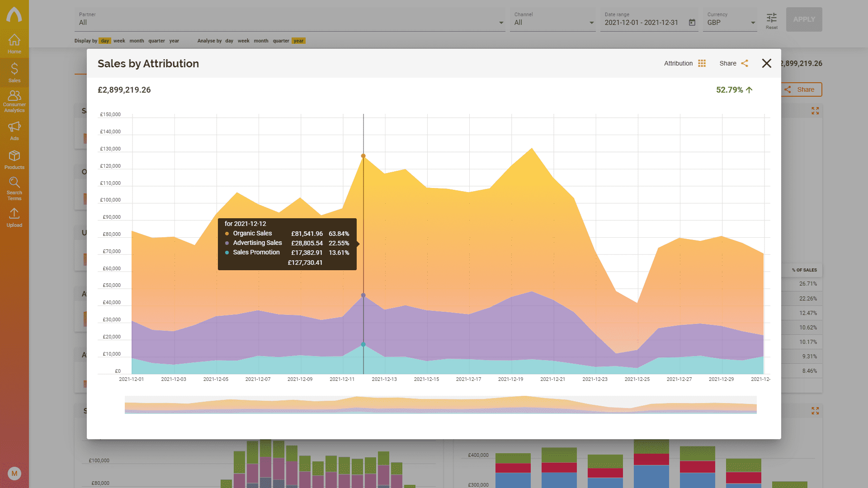
Task: Expand the lower background chart card
Action: (x=815, y=411)
